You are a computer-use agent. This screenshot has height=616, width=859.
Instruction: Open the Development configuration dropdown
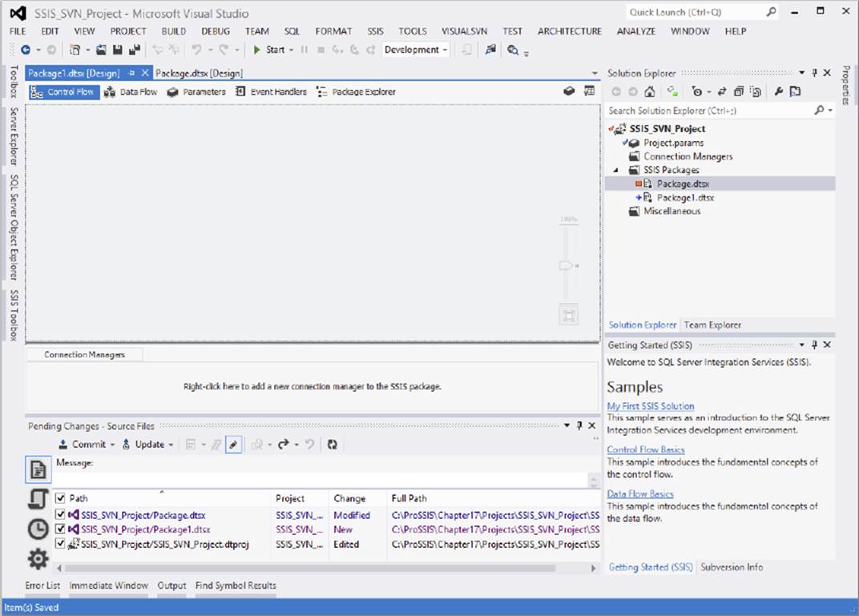[416, 50]
